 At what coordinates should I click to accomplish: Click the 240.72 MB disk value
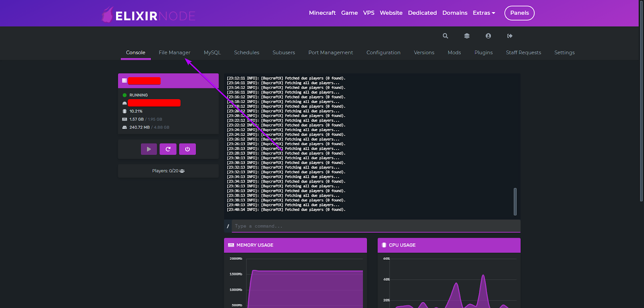(140, 127)
